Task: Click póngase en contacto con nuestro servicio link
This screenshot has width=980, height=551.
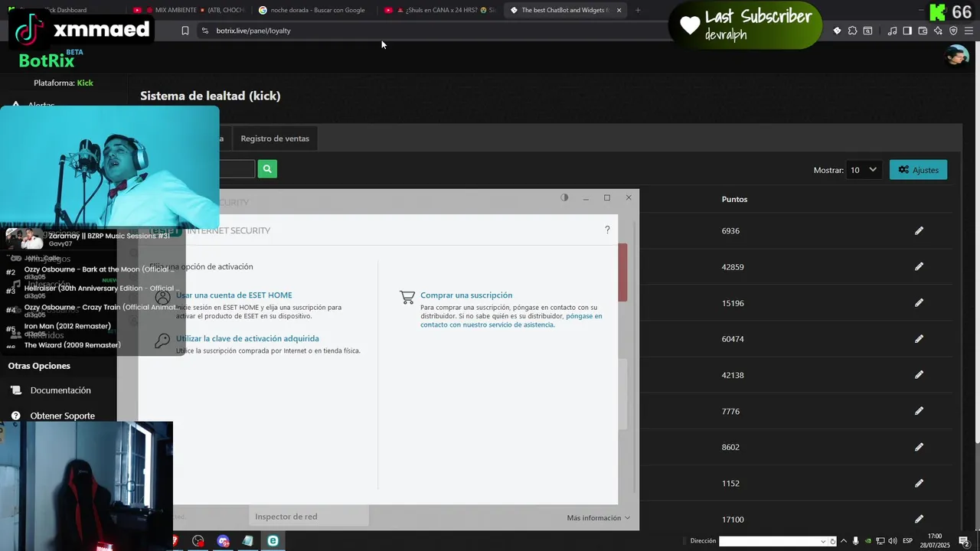Action: (x=511, y=320)
